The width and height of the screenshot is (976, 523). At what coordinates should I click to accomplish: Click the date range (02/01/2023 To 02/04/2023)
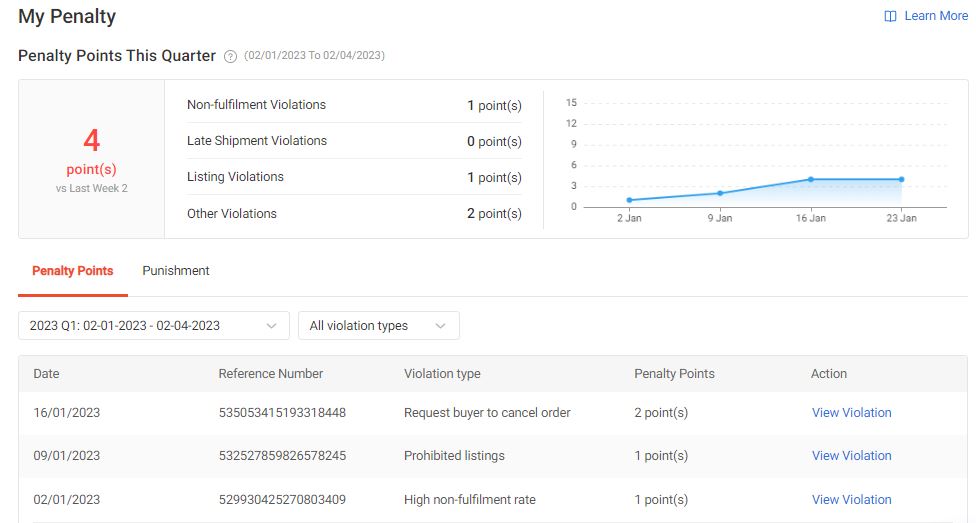tap(314, 55)
